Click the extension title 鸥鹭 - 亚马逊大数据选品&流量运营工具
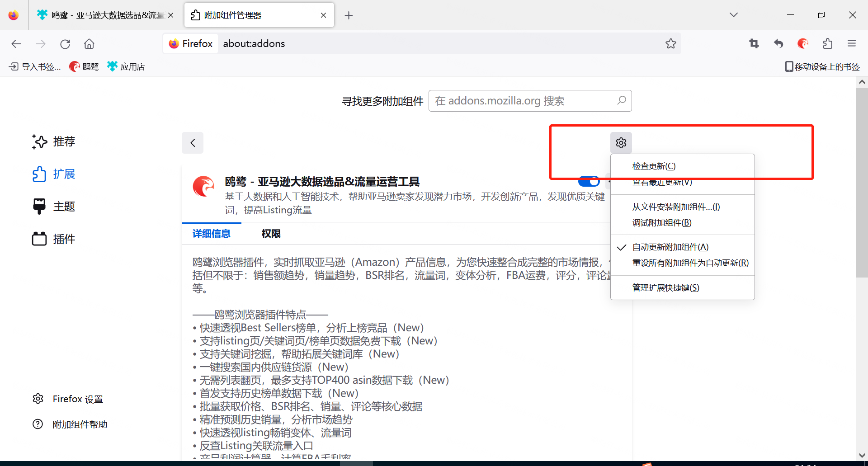Screen dimensions: 868x466 [x=322, y=182]
